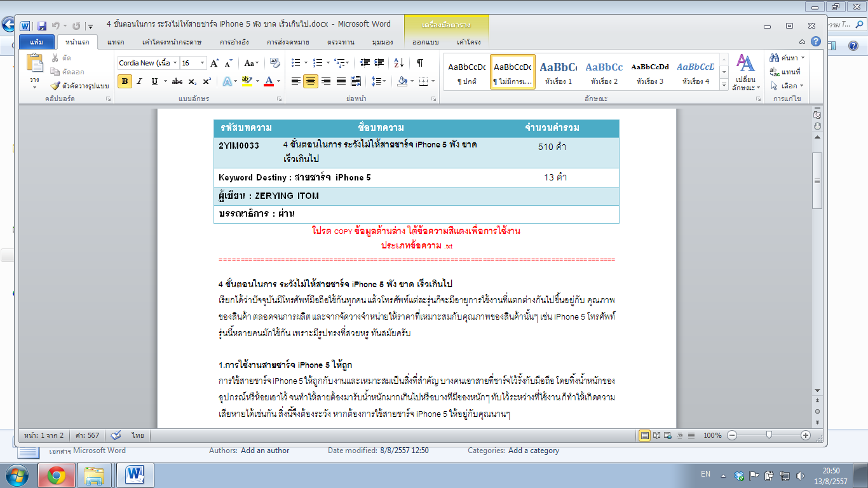Switch to the Insert (แทรก) tab

[116, 42]
